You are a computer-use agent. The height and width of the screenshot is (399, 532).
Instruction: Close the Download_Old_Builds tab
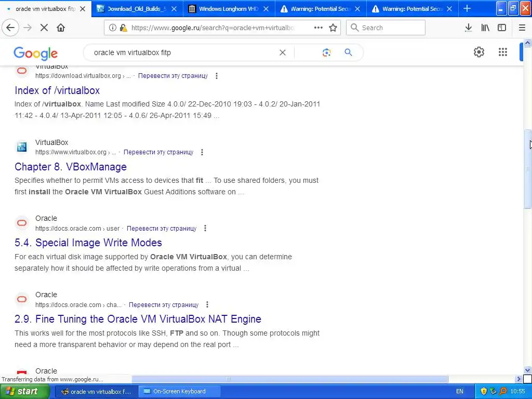coord(174,9)
